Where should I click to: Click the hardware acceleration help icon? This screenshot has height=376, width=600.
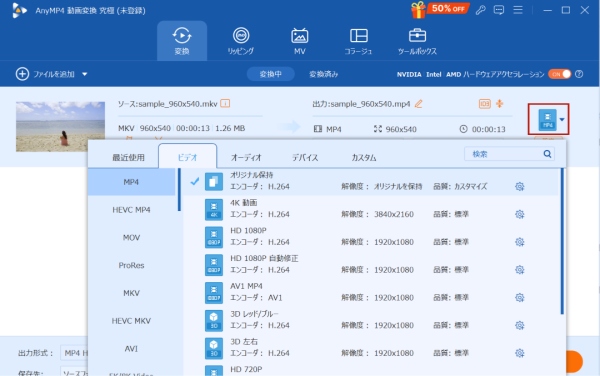click(579, 74)
